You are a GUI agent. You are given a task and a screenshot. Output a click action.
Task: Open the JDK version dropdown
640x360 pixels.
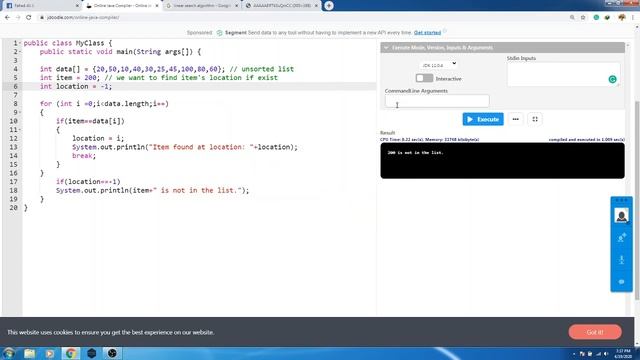coord(438,65)
